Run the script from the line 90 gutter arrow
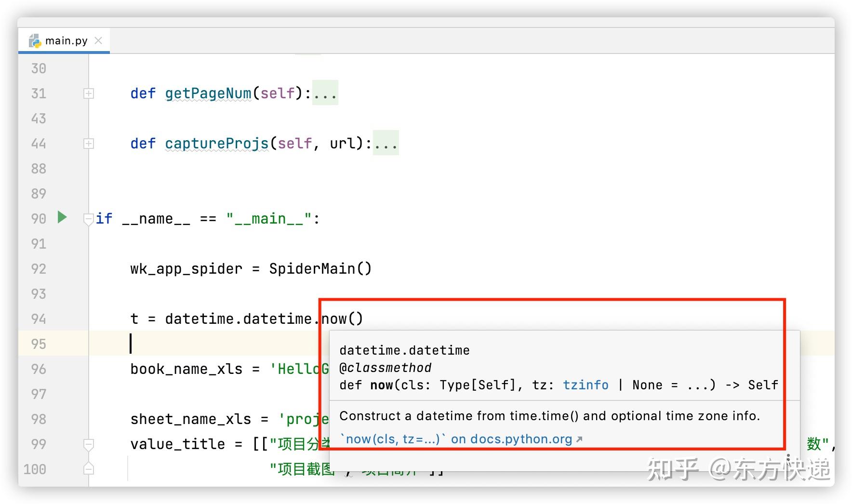 pyautogui.click(x=62, y=217)
